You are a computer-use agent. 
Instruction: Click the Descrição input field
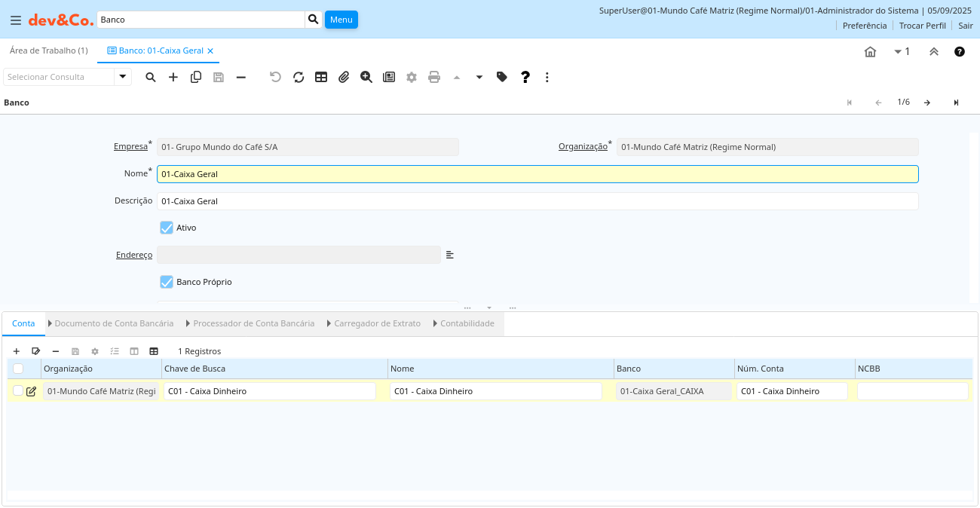pyautogui.click(x=537, y=201)
